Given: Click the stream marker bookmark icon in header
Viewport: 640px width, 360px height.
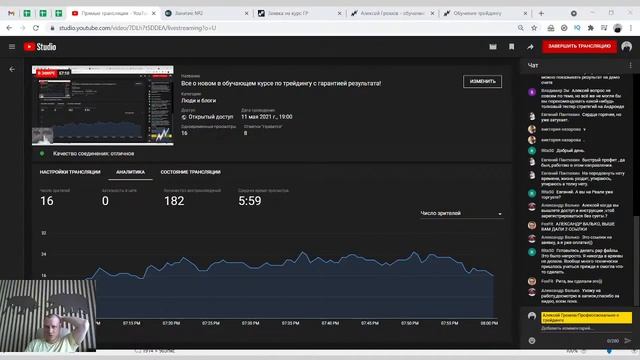Looking at the screenshot, I should [511, 47].
